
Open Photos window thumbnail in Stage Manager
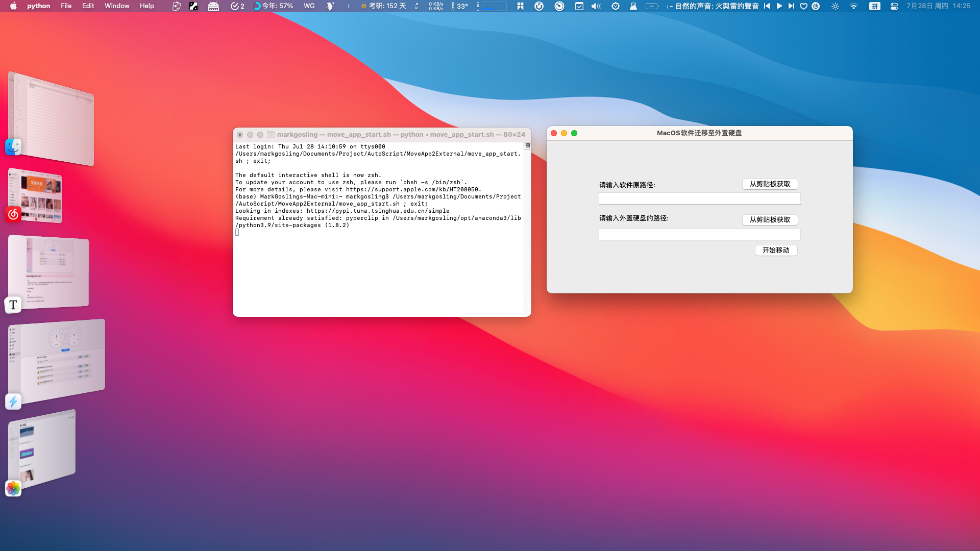pyautogui.click(x=42, y=449)
